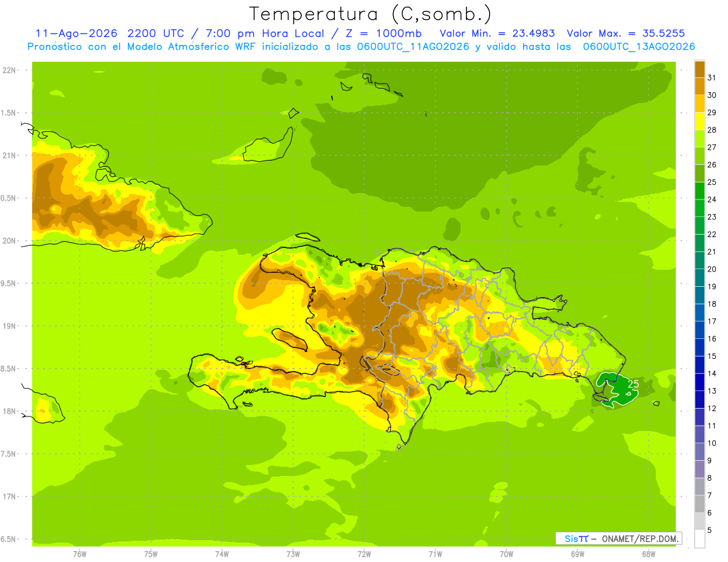Click the "17" colorbar scale label
728x562 pixels.
(712, 321)
